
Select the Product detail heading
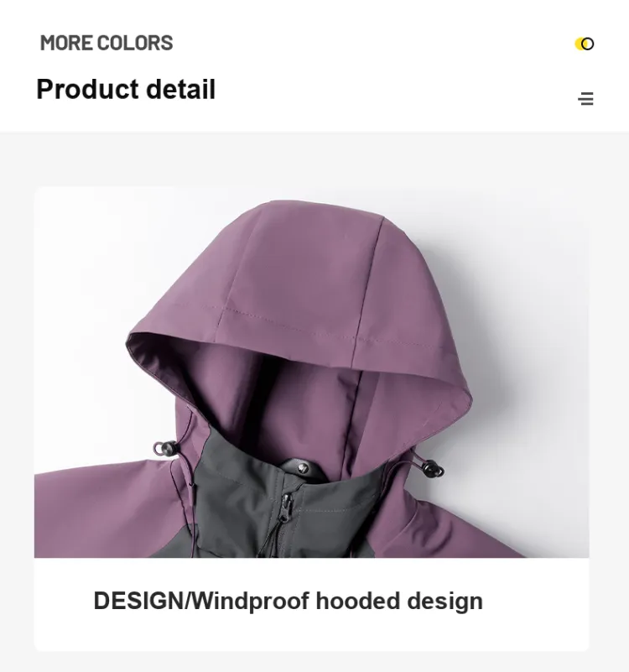pyautogui.click(x=126, y=89)
